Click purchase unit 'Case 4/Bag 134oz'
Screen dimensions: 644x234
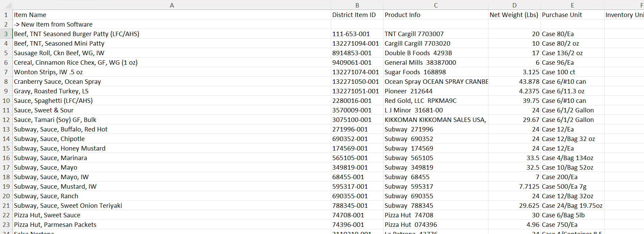point(573,158)
